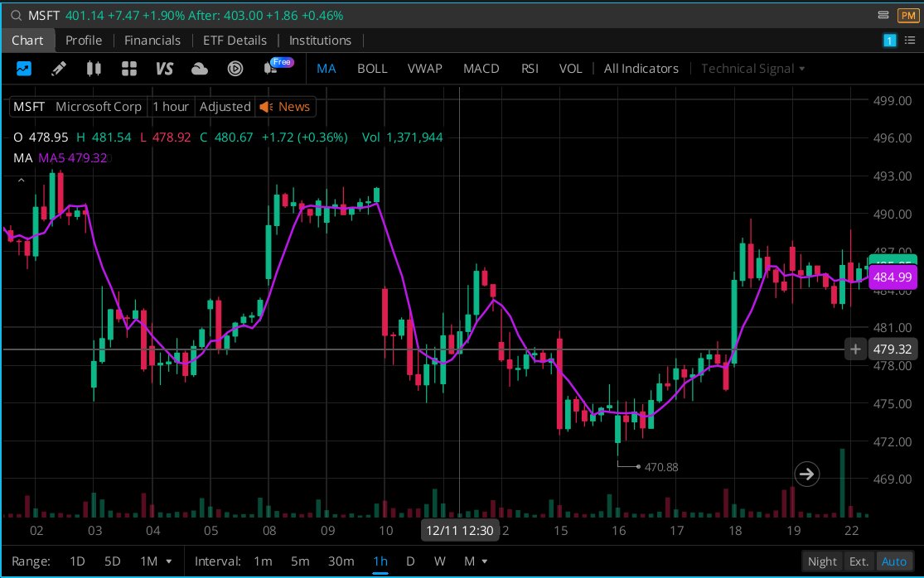
Task: Click the PM session icon top right
Action: tap(907, 15)
